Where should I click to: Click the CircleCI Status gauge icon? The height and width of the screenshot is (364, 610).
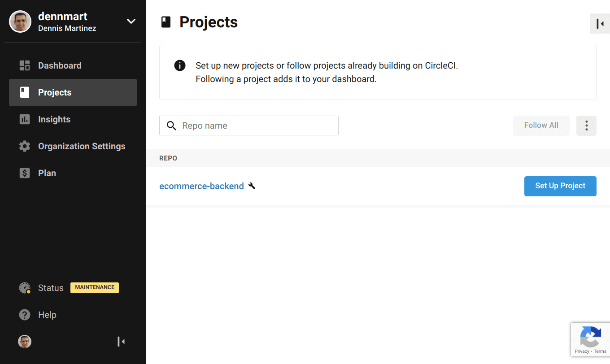(x=24, y=287)
